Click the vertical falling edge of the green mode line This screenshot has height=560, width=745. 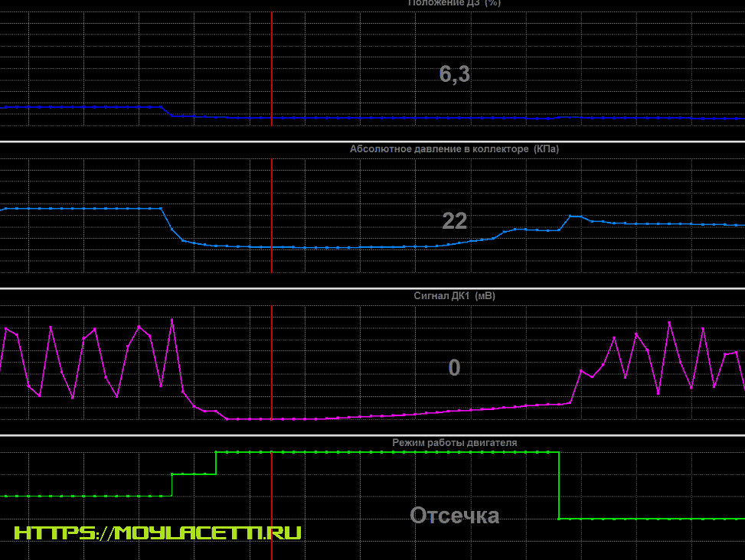click(x=559, y=486)
